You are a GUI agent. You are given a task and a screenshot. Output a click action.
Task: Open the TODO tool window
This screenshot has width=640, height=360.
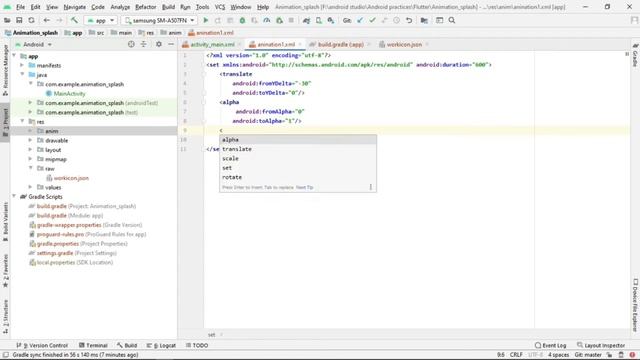click(197, 345)
